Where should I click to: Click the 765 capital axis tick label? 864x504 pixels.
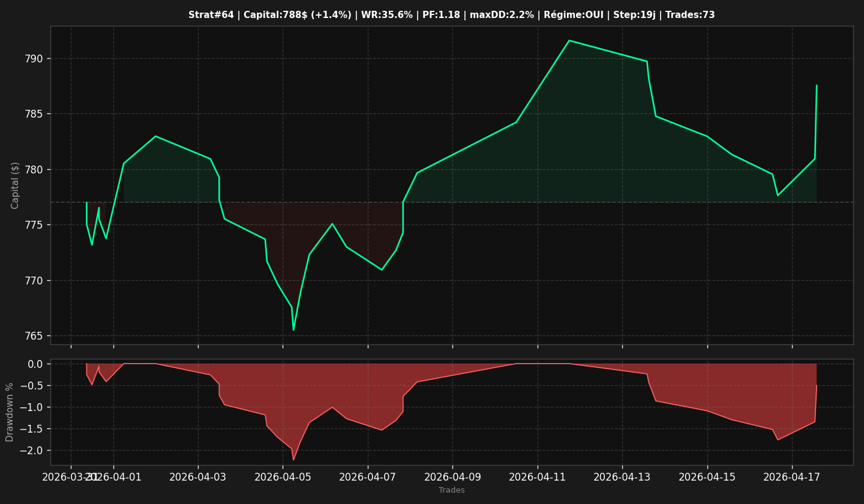click(x=34, y=336)
